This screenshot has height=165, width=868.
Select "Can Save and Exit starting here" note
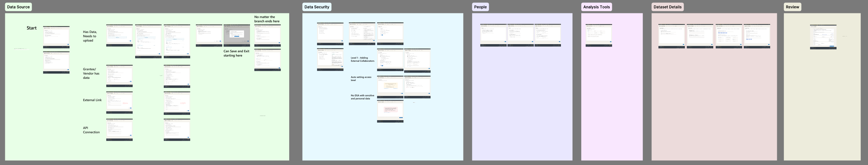pyautogui.click(x=236, y=53)
